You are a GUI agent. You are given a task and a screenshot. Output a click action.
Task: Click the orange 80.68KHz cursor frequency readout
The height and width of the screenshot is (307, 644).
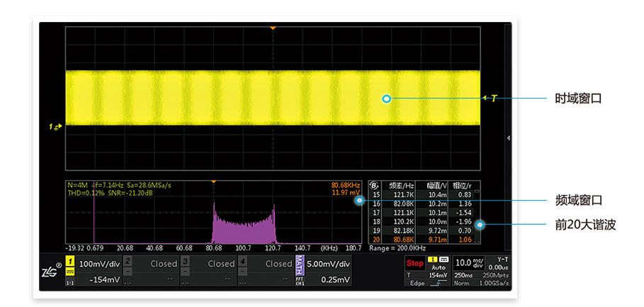(345, 185)
